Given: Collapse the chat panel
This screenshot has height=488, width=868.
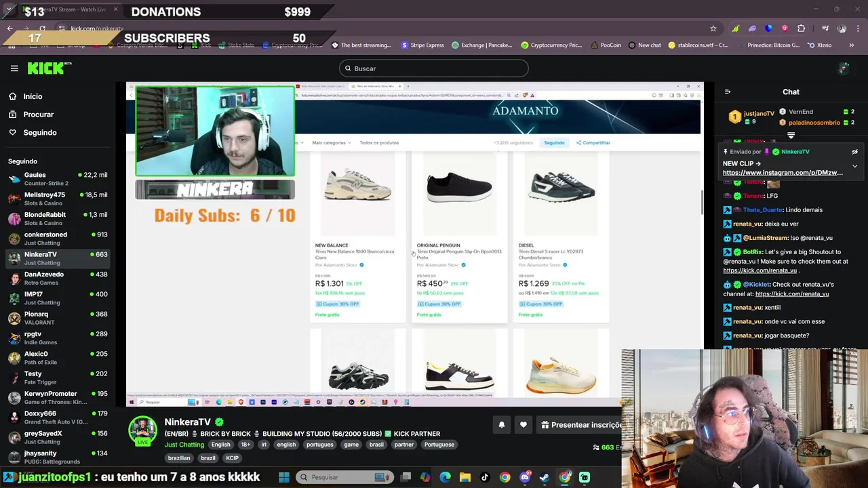Looking at the screenshot, I should (728, 92).
